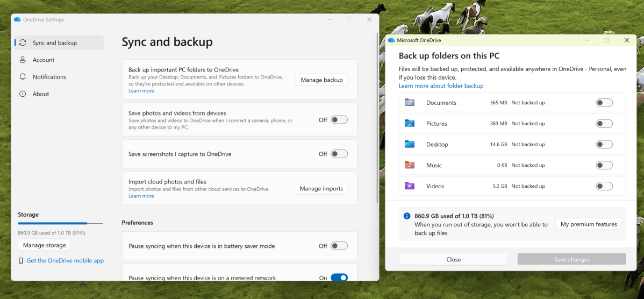Click the OneDrive Settings cloud icon
The height and width of the screenshot is (299, 644).
(x=17, y=20)
